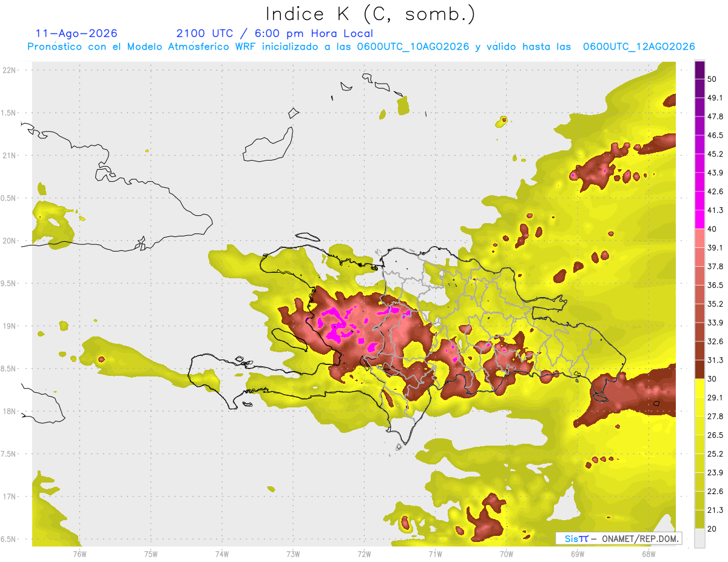Viewport: 728px width, 562px height.
Task: Click the longitude label "72W"
Action: 364,554
